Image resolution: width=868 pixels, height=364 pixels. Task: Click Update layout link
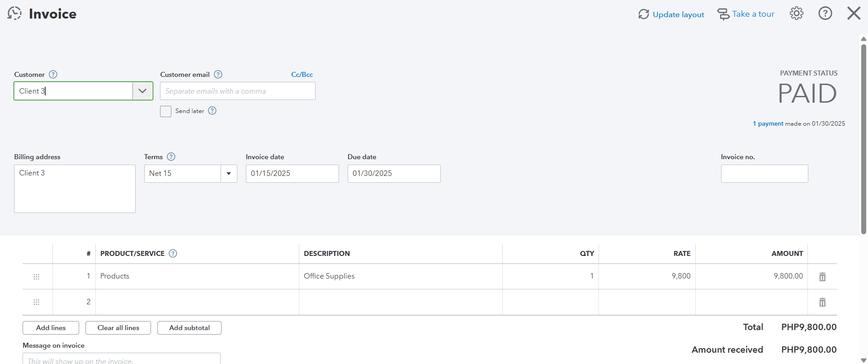(671, 14)
